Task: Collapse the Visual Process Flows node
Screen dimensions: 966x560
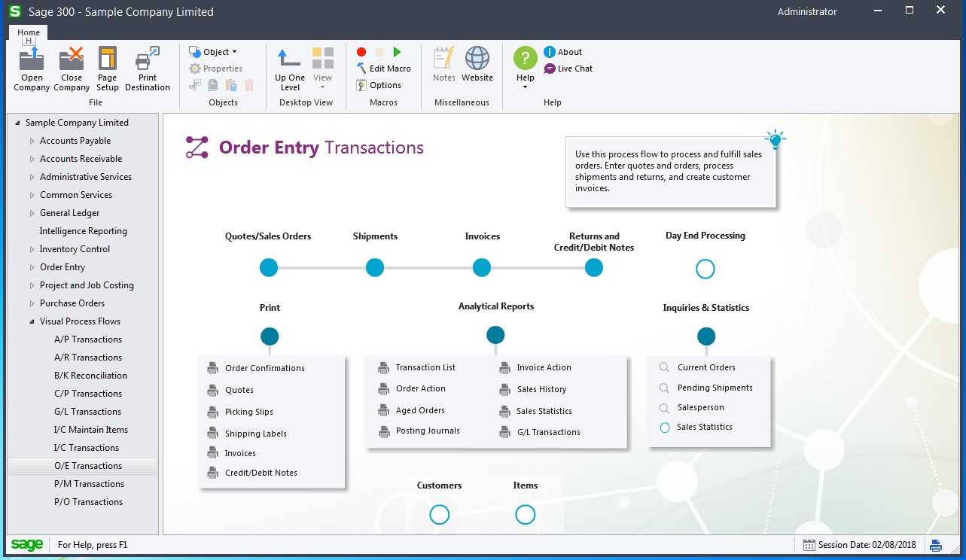Action: pos(32,321)
